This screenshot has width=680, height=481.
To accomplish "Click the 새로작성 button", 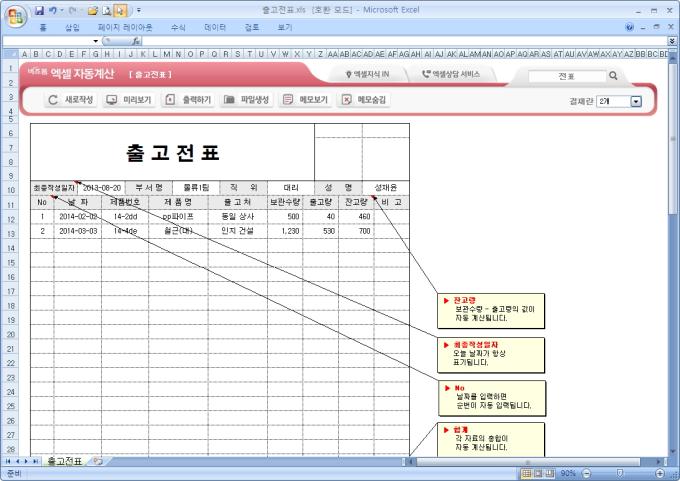I will (71, 100).
